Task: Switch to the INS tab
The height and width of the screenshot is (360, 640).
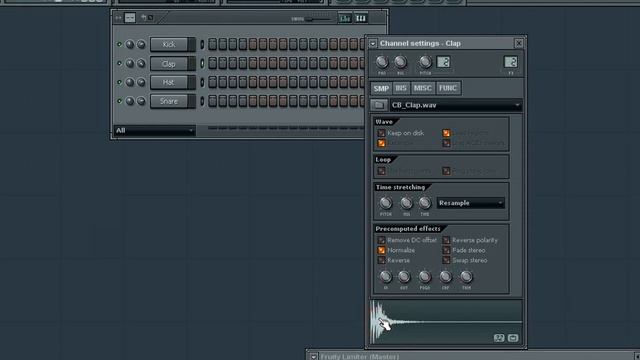Action: pyautogui.click(x=401, y=88)
